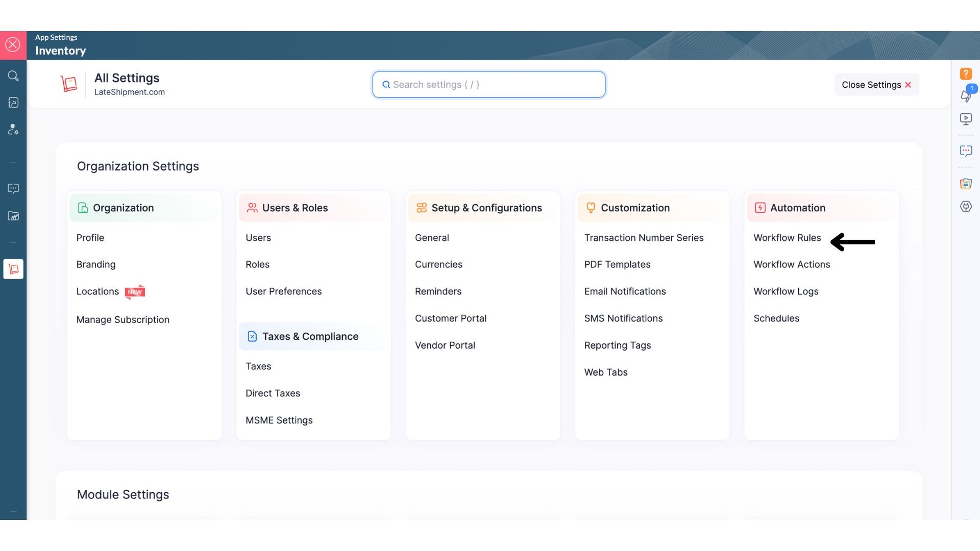Open the video tutorials monitor icon
Screen dimensions: 980x551
click(x=966, y=119)
